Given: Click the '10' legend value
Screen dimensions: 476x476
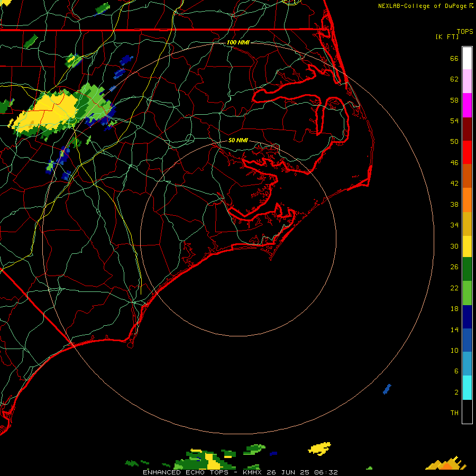Looking at the screenshot, I should point(454,350).
